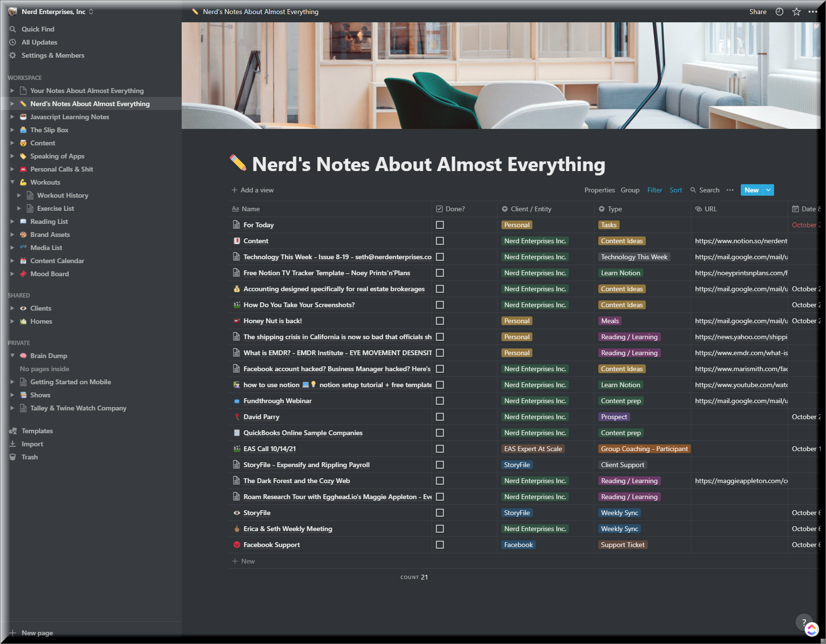Screen dimensions: 826x644
Task: Click the cover image of the office
Action: click(x=501, y=76)
